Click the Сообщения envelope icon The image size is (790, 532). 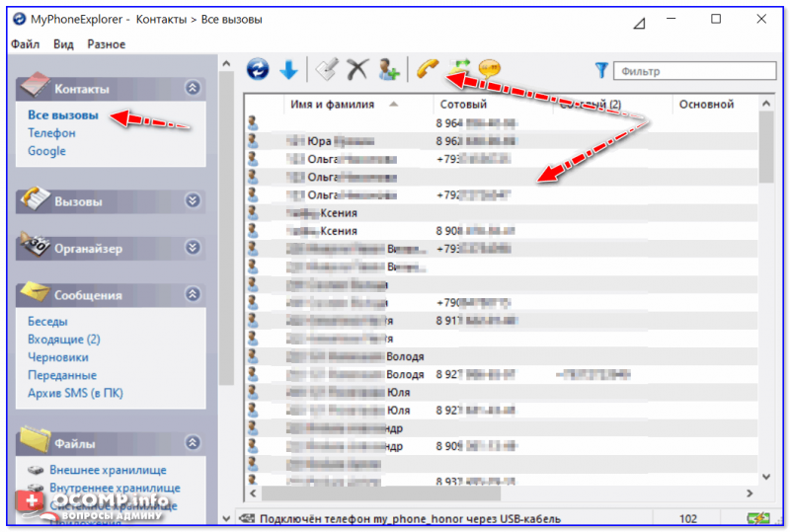pos(35,292)
